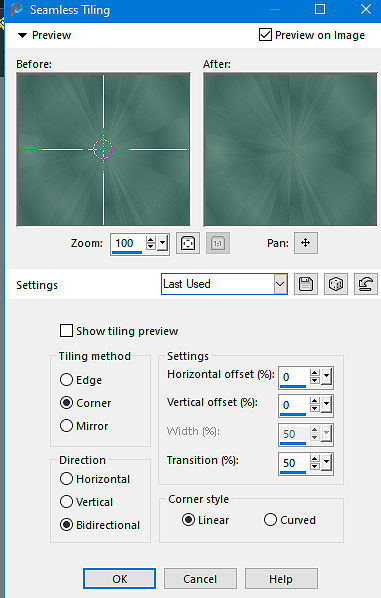Image resolution: width=381 pixels, height=598 pixels.
Task: Click the After preview image
Action: tap(290, 150)
